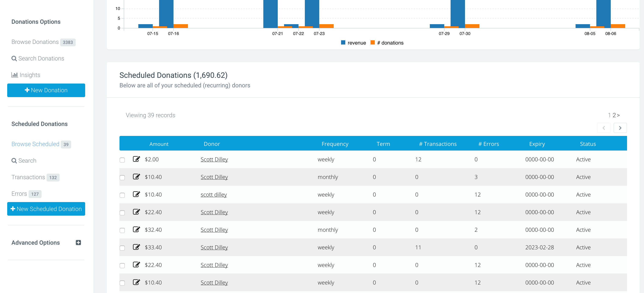Open Browse Donations in sidebar
Image resolution: width=644 pixels, height=293 pixels.
coord(35,42)
